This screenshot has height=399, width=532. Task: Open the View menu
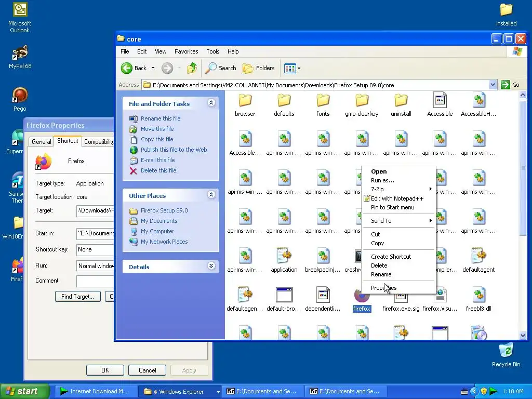click(161, 51)
